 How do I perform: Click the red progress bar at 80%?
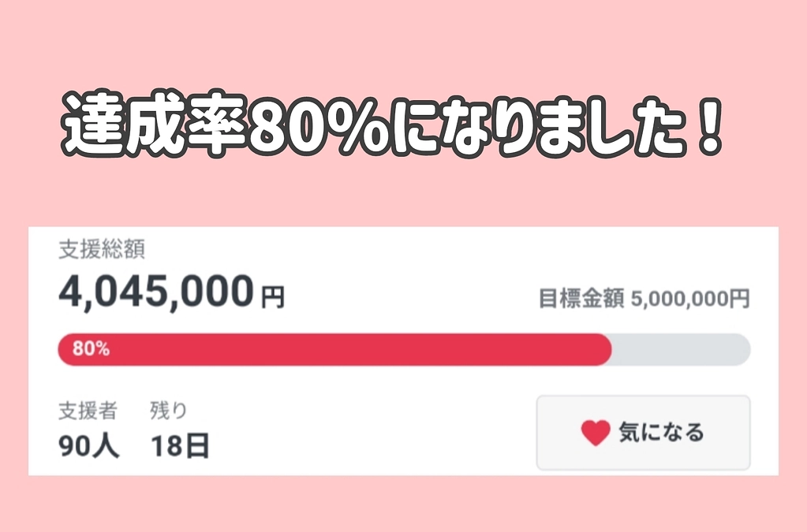(x=331, y=348)
